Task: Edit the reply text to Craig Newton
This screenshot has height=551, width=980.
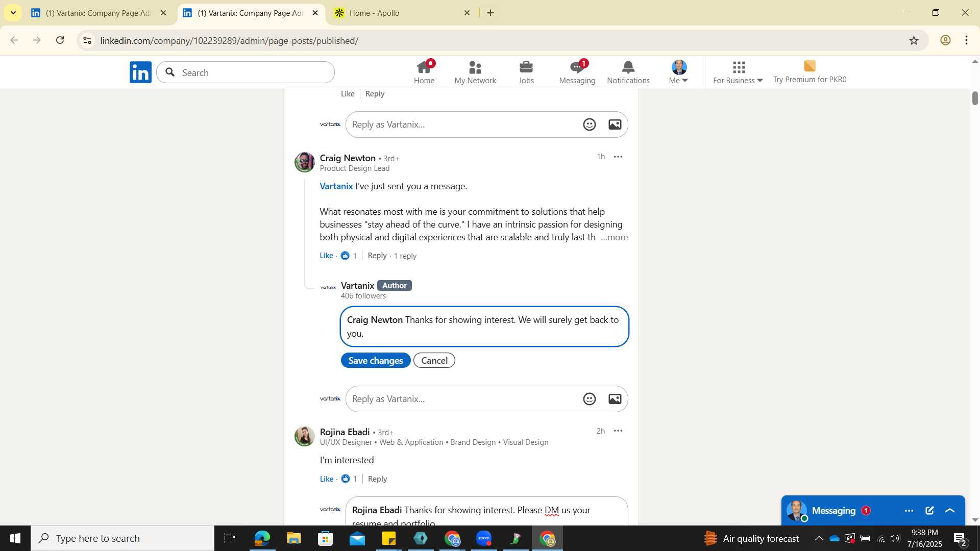Action: coord(484,327)
